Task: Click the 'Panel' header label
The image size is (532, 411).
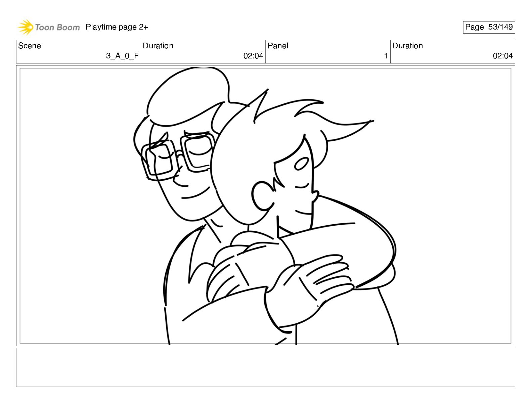Action: (x=278, y=46)
